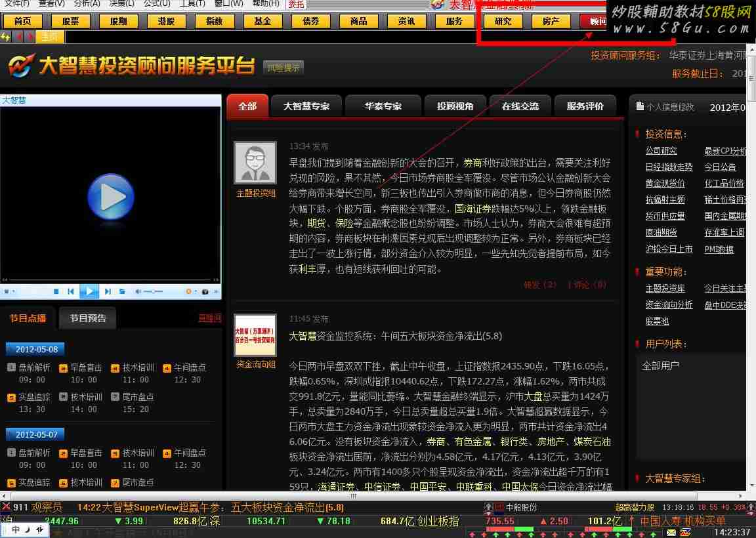Select the 股票 toolbar button
This screenshot has height=538, width=756.
(x=71, y=21)
